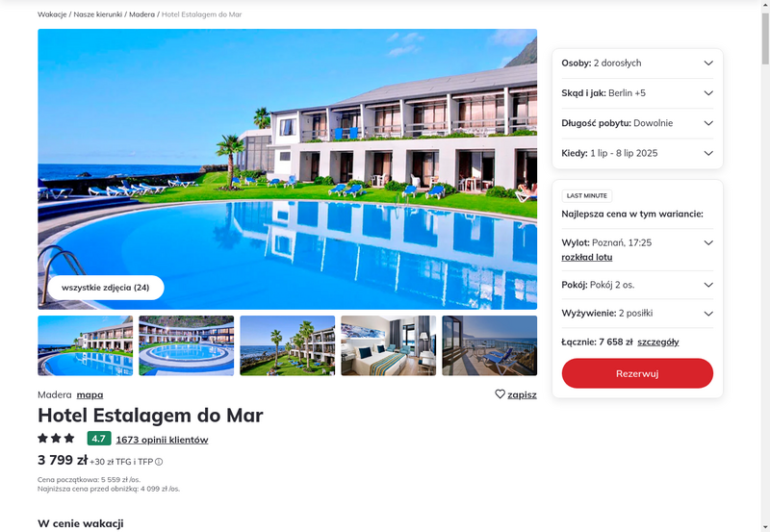
Task: Open the Kiedy date range dropdown
Action: 637,153
